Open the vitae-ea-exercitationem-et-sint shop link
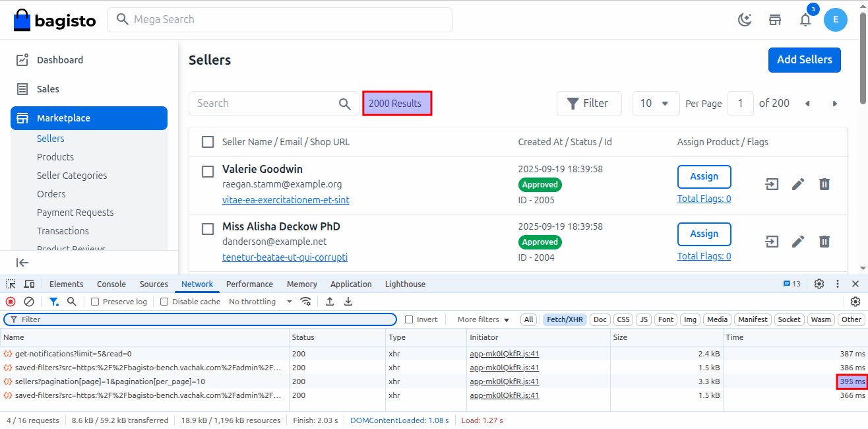Screen dimensions: 868x429 pyautogui.click(x=286, y=200)
